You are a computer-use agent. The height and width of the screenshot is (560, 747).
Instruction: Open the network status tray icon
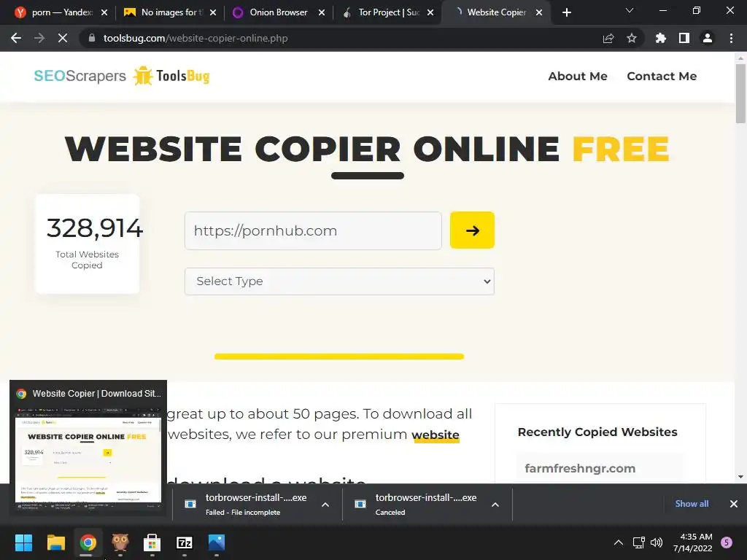tap(638, 542)
